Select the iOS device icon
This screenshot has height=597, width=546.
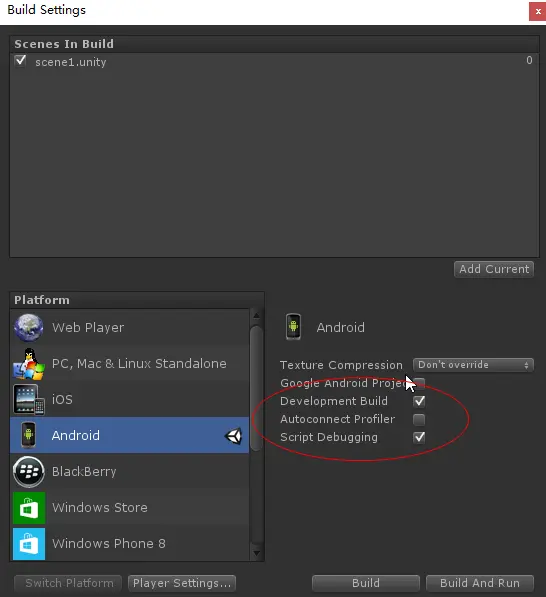29,399
